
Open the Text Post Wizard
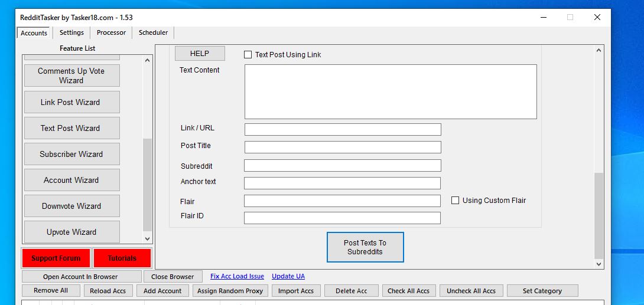(x=72, y=128)
